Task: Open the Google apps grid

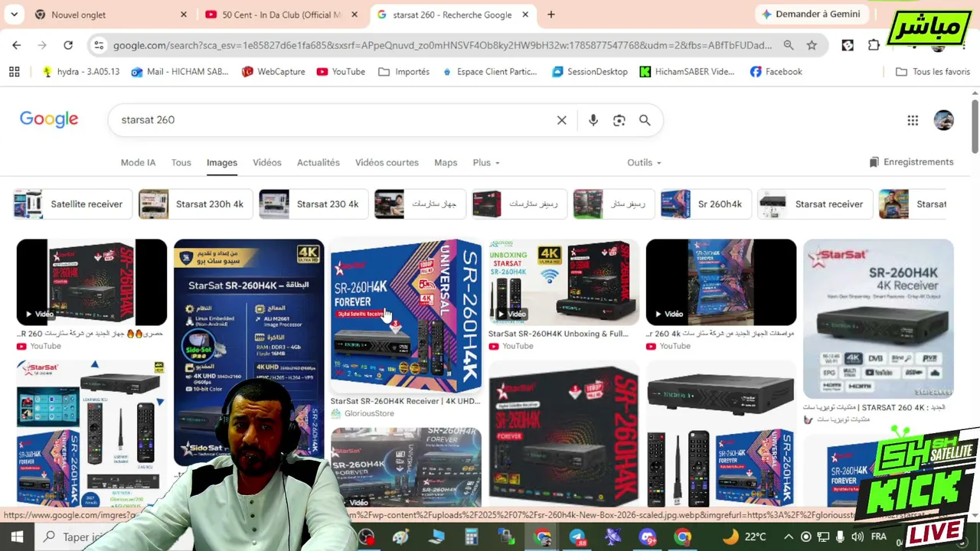Action: [913, 120]
